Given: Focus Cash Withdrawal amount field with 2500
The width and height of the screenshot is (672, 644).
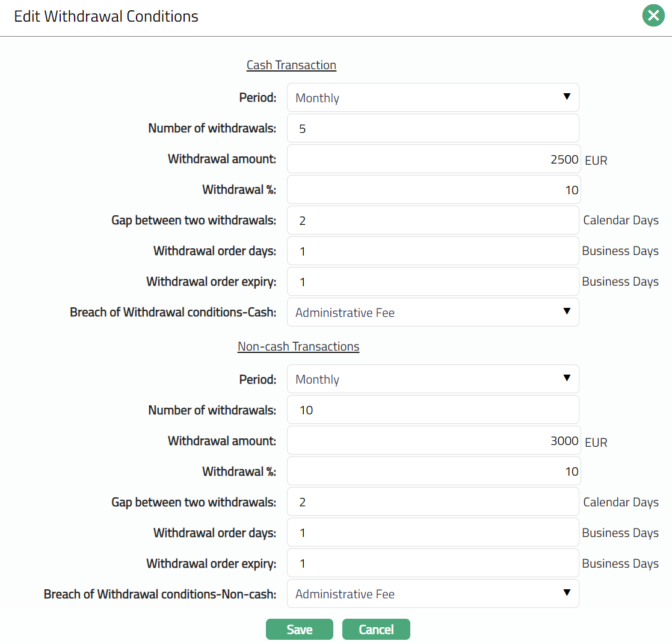Looking at the screenshot, I should [x=433, y=159].
